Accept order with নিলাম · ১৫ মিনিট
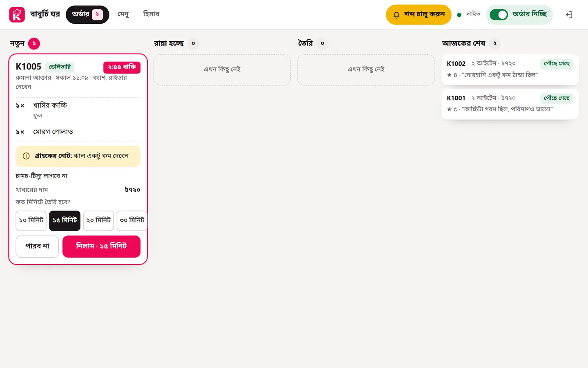Viewport: 588px width, 368px height. pyautogui.click(x=101, y=247)
